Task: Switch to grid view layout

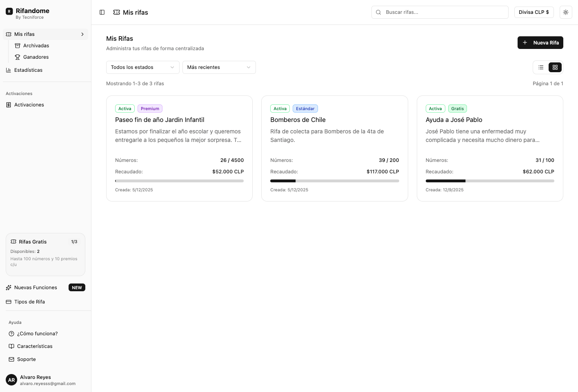Action: [x=555, y=67]
